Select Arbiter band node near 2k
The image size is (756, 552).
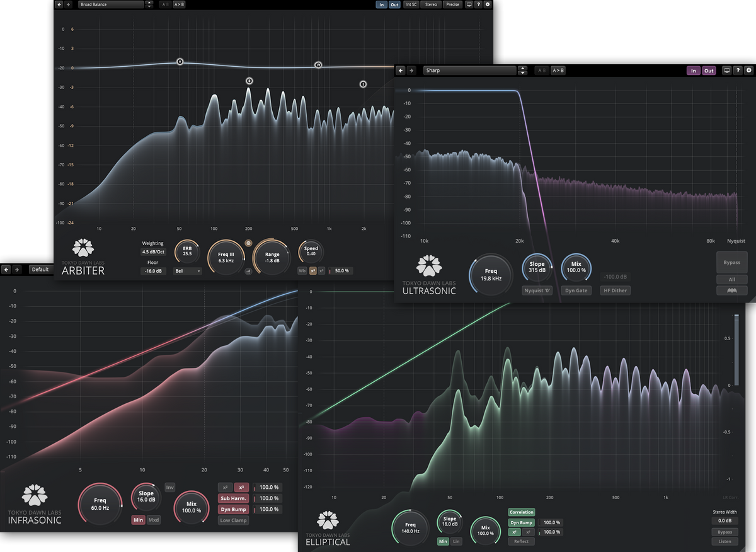[363, 84]
